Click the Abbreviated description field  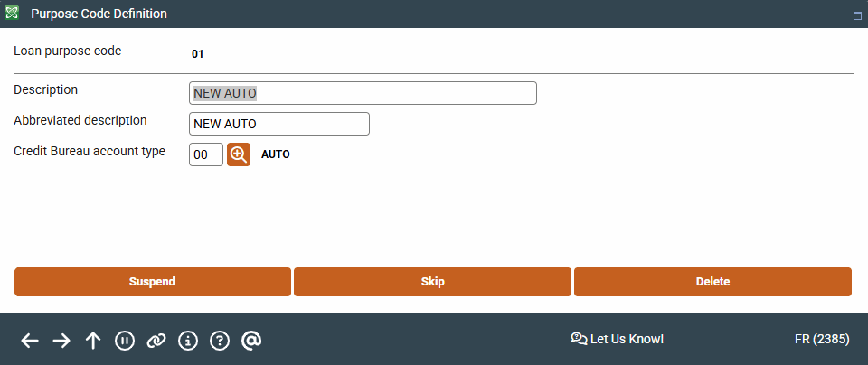click(278, 124)
